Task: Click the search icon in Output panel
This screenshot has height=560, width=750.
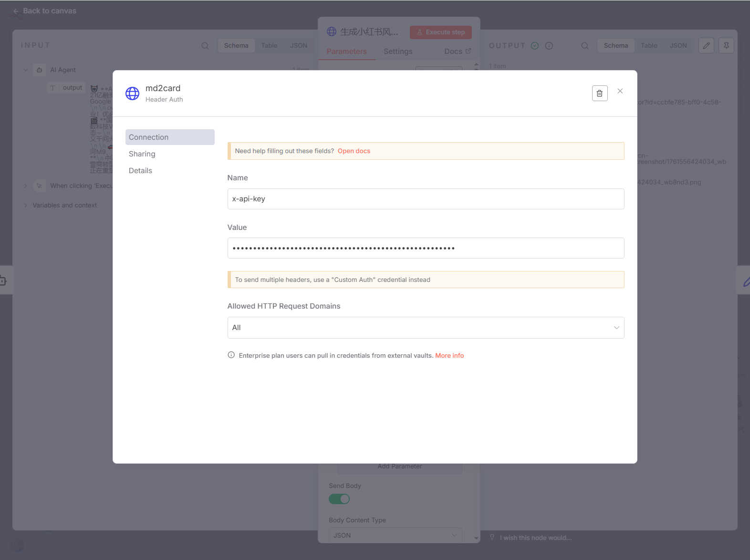Action: point(584,46)
